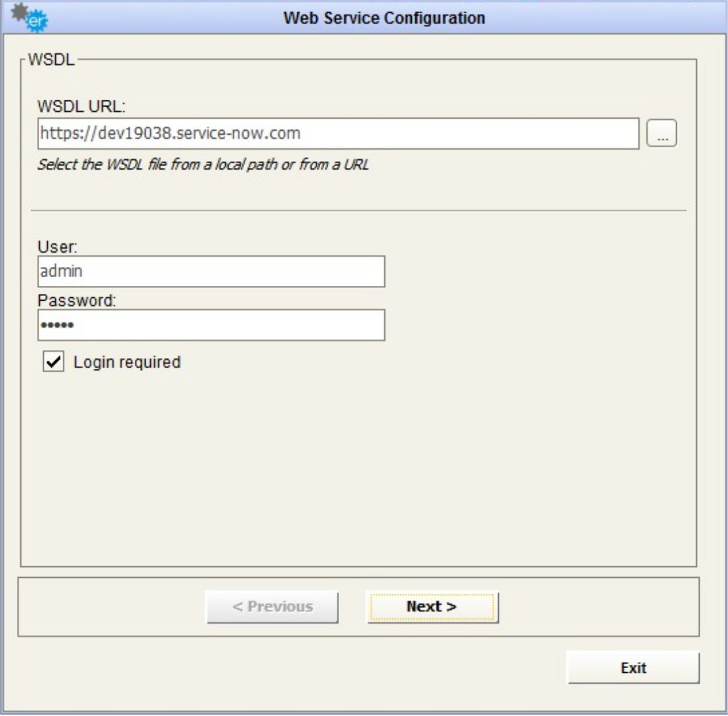
Task: Click the horizontal separator below the hint
Action: coord(357,210)
